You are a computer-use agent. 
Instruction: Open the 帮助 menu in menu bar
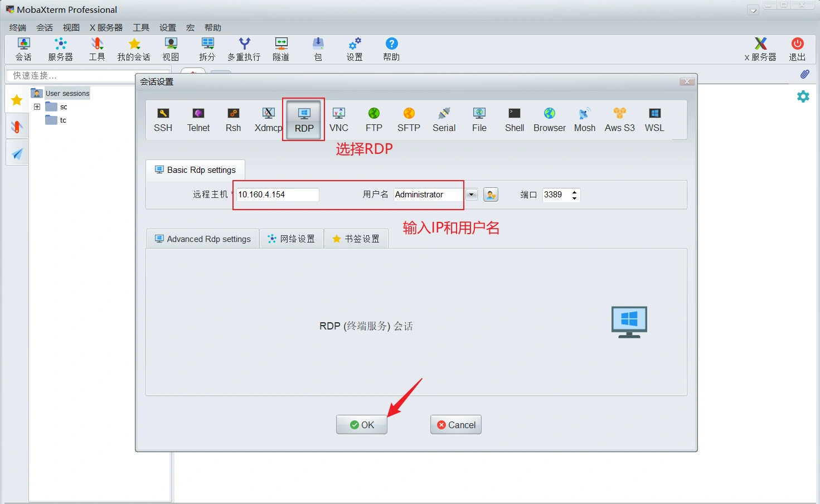tap(213, 27)
